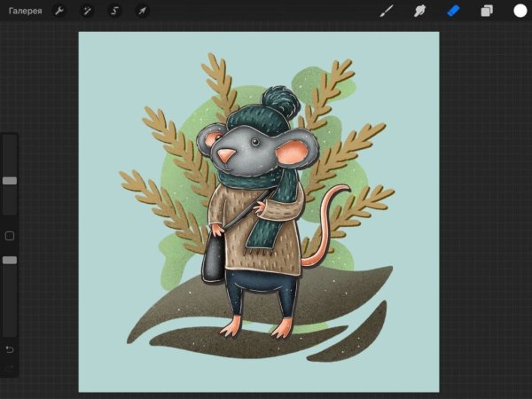Click the brush opacity slider handle
Screen dimensions: 532x399
tap(10, 260)
